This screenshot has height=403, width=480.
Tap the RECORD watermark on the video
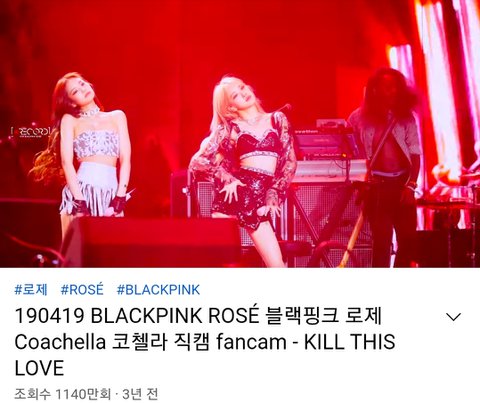pyautogui.click(x=30, y=132)
